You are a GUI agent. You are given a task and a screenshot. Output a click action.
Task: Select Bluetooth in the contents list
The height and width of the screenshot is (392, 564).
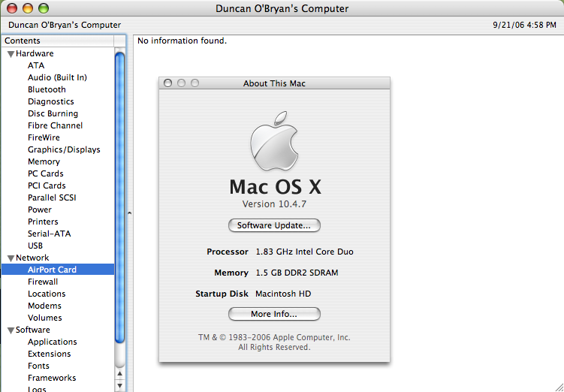pos(47,89)
